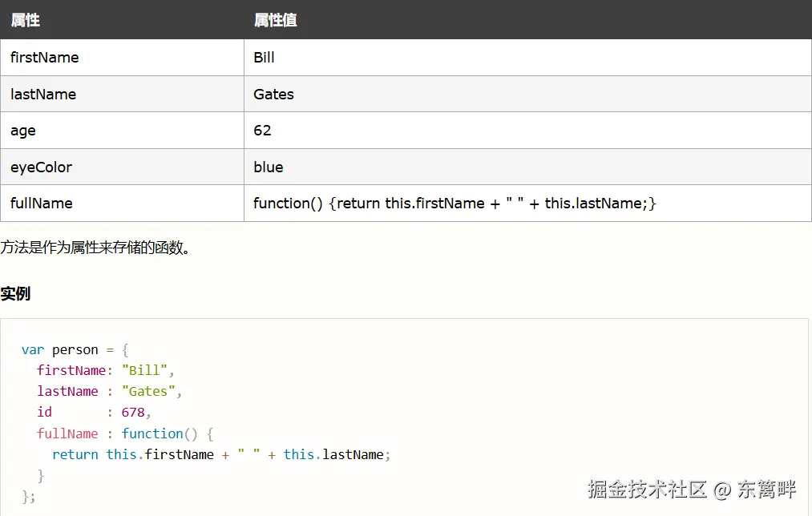Click the "Gates" string in the code
812x516 pixels.
click(x=152, y=392)
